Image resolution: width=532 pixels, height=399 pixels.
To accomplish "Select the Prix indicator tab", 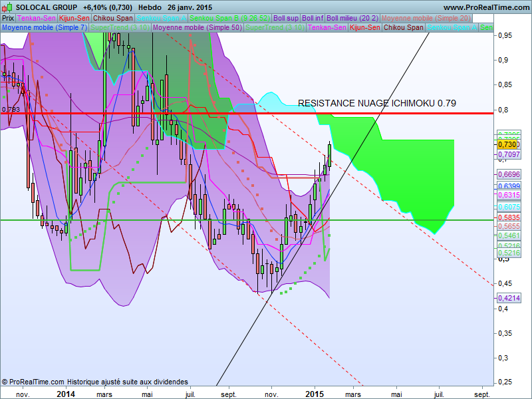I will (x=8, y=18).
